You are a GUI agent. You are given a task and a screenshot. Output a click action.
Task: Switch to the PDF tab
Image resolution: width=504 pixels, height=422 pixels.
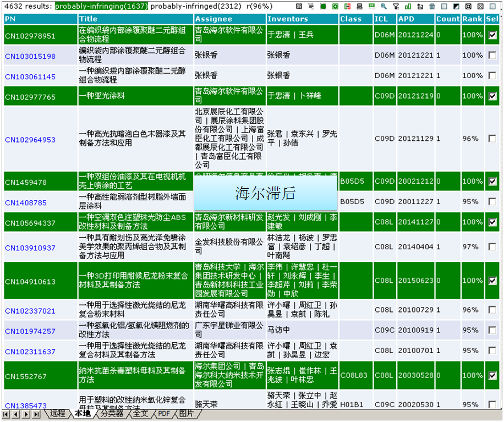click(x=164, y=414)
